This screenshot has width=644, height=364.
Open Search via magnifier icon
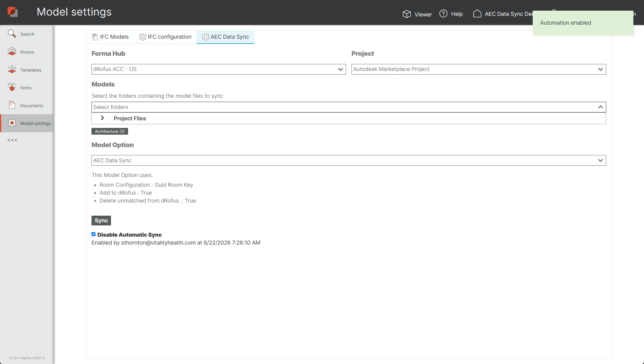12,34
